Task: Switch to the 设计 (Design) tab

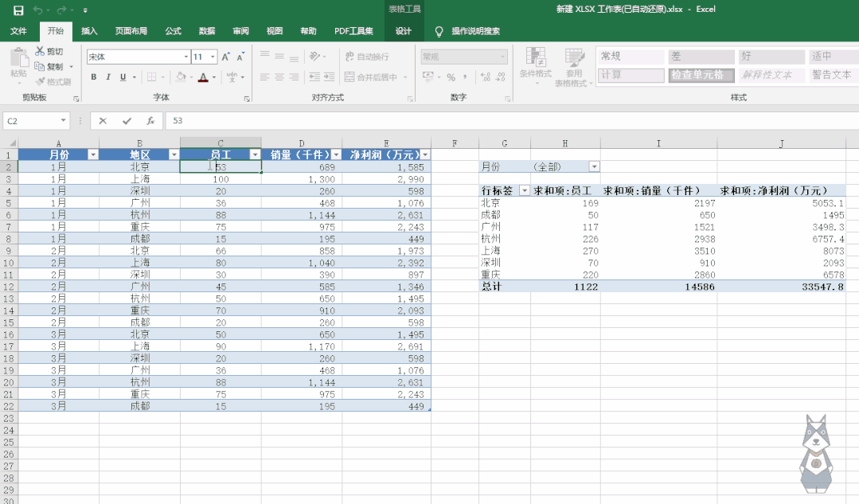Action: point(404,31)
